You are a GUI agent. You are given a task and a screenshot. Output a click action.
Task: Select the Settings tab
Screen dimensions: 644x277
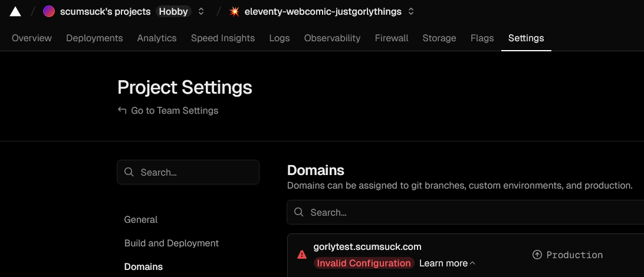click(x=526, y=38)
